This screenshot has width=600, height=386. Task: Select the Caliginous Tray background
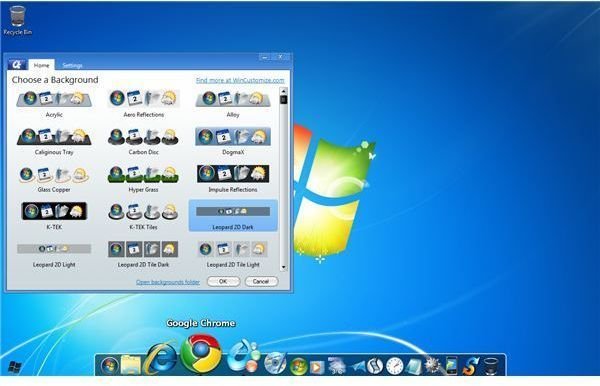(54, 141)
